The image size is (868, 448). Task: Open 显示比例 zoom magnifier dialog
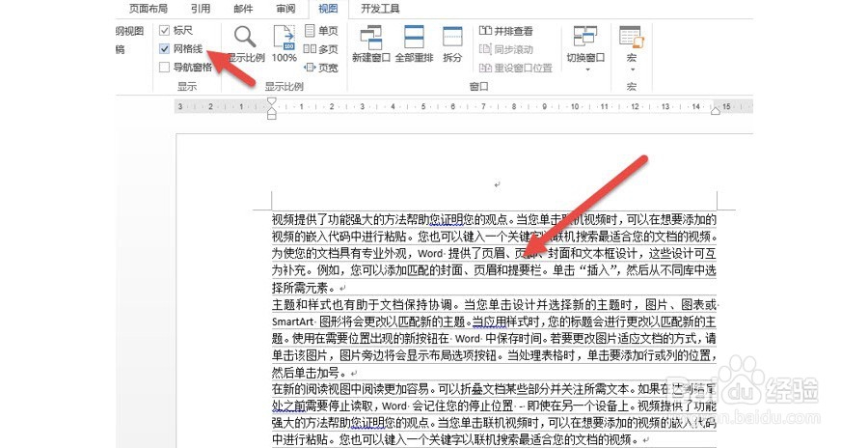point(245,43)
